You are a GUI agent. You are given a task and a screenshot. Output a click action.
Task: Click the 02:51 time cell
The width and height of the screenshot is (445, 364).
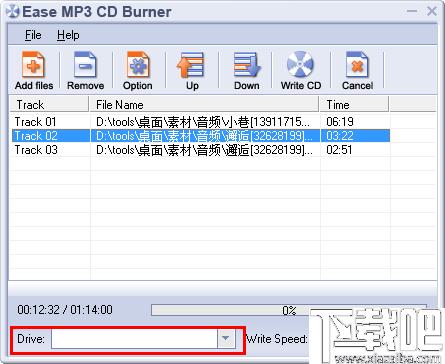coord(339,150)
